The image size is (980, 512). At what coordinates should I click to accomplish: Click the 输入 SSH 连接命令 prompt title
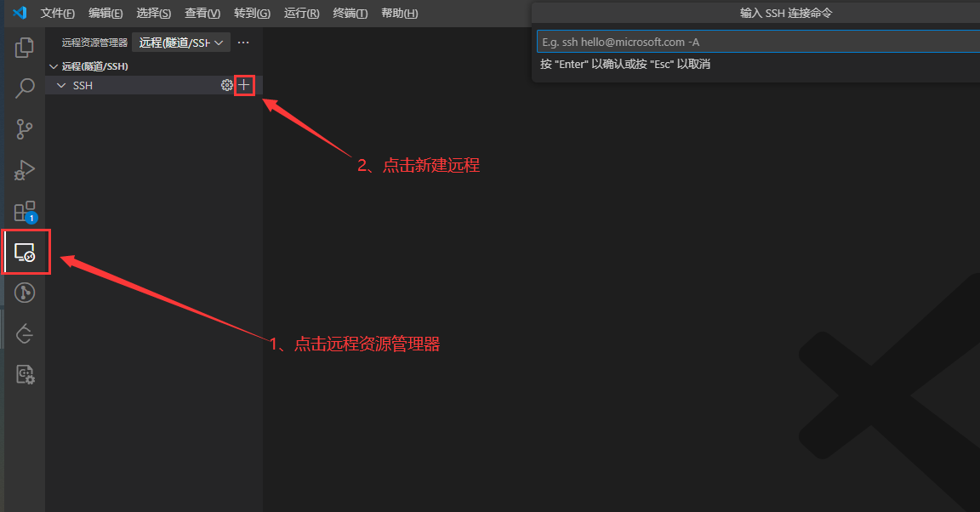coord(786,13)
